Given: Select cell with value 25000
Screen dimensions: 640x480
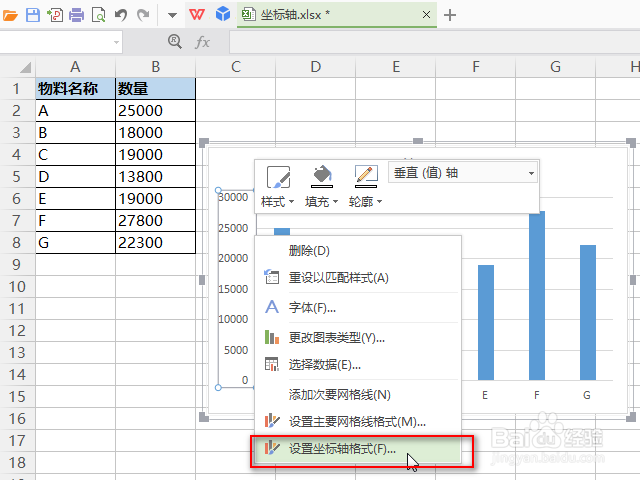Looking at the screenshot, I should [x=156, y=111].
